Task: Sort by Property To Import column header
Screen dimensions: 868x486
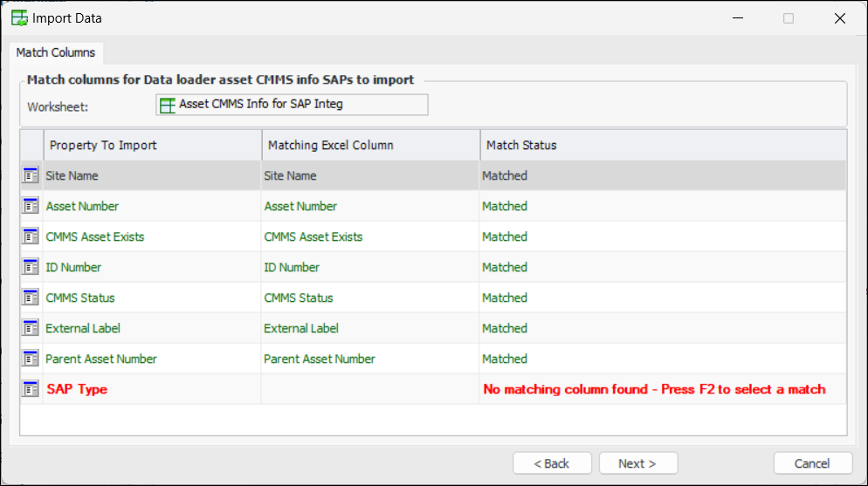Action: [x=153, y=145]
